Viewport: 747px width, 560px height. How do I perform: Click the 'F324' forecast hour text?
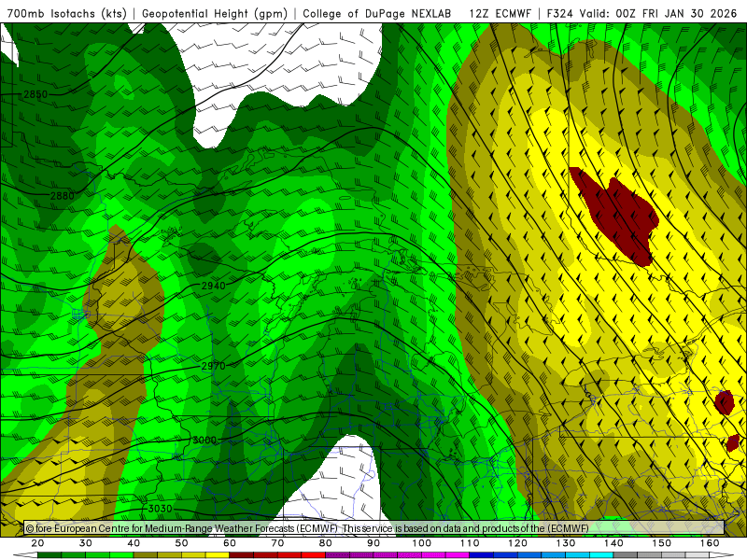(559, 14)
